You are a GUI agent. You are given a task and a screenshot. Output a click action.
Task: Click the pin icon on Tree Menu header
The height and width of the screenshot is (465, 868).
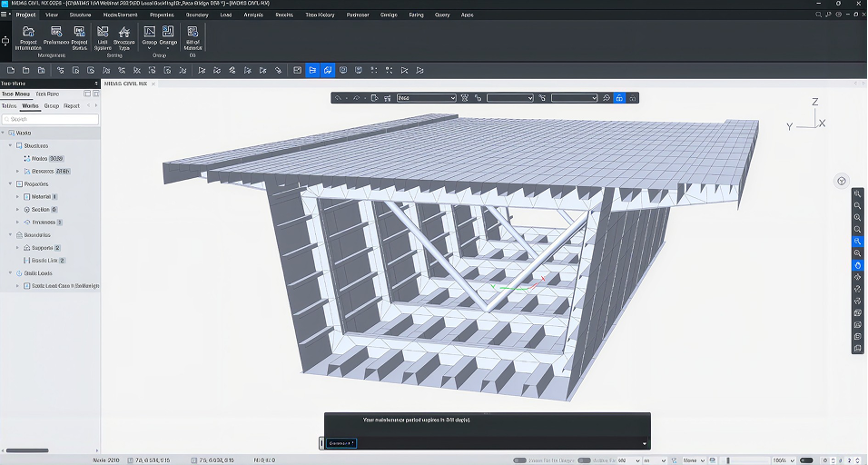[x=96, y=84]
